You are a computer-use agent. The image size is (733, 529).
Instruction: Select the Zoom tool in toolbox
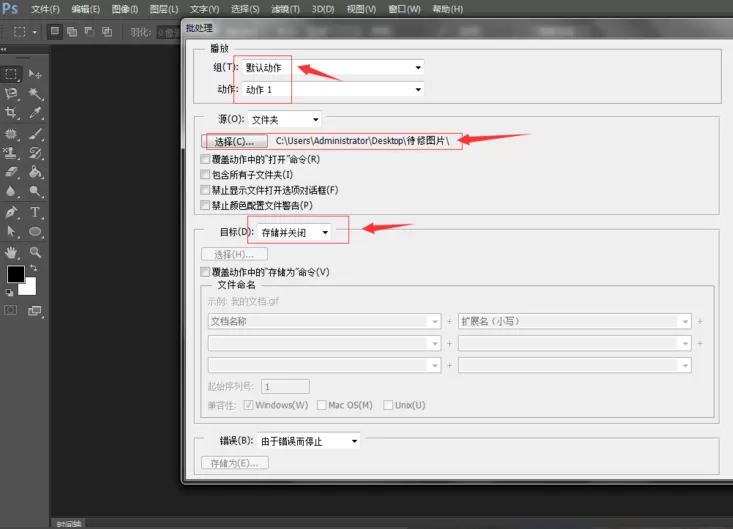pyautogui.click(x=35, y=253)
